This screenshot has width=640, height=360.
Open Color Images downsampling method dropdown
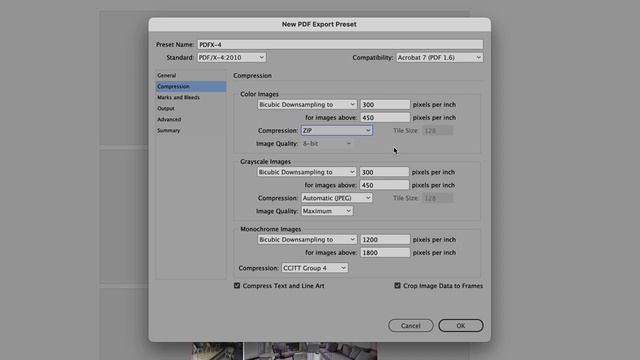[307, 104]
